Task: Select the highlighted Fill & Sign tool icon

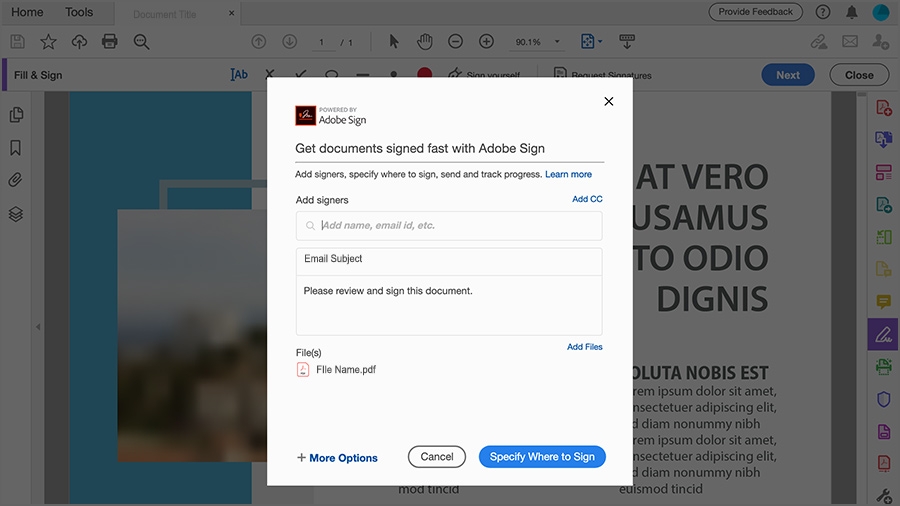Action: [883, 334]
